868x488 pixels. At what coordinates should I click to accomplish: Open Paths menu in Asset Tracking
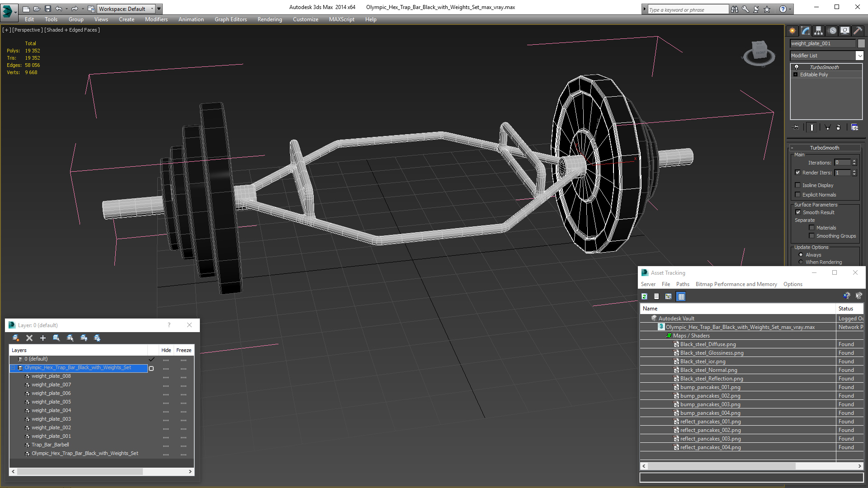[683, 284]
